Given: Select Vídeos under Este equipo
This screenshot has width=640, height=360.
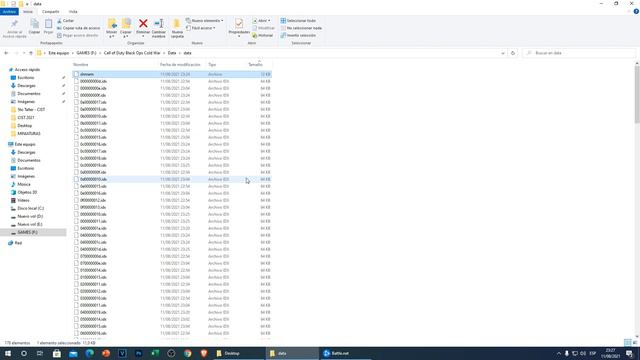Looking at the screenshot, I should pyautogui.click(x=23, y=200).
